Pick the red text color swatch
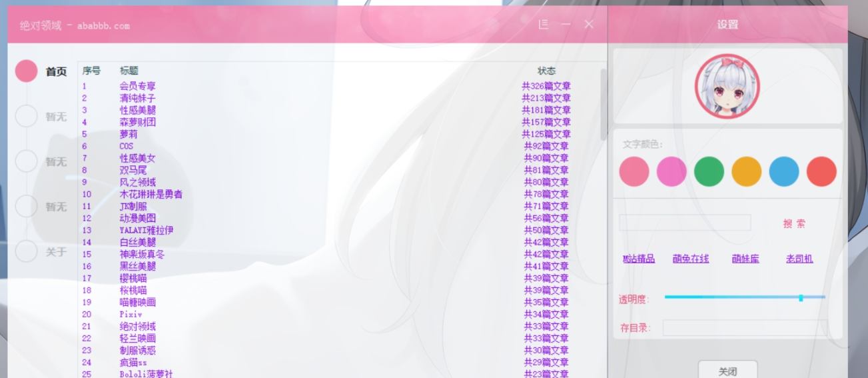 click(x=821, y=172)
